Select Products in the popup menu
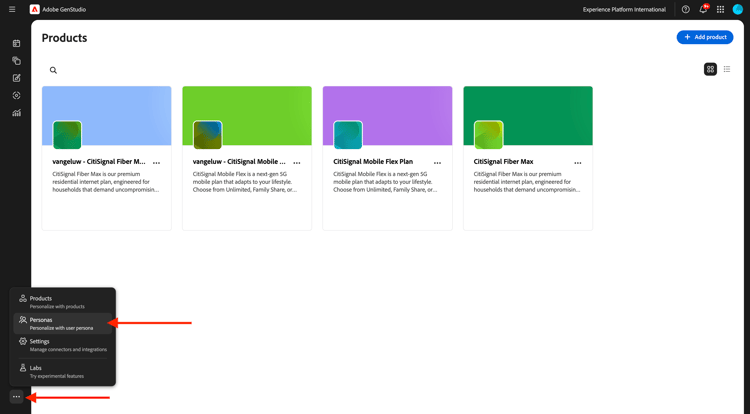 pyautogui.click(x=63, y=302)
